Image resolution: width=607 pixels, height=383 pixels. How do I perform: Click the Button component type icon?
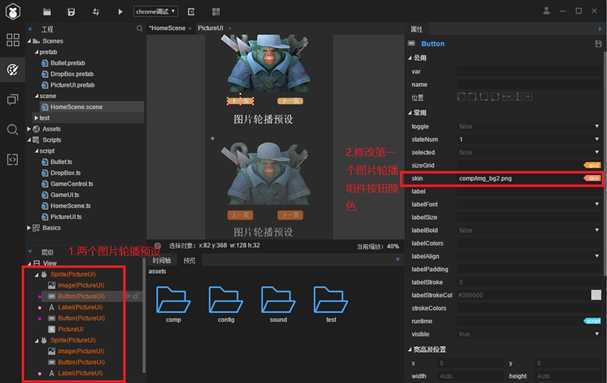(x=412, y=43)
